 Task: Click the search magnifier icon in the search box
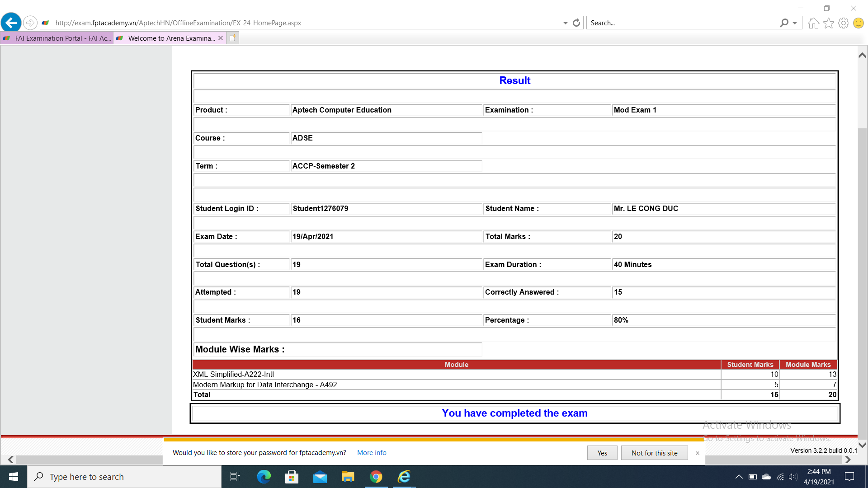(784, 23)
